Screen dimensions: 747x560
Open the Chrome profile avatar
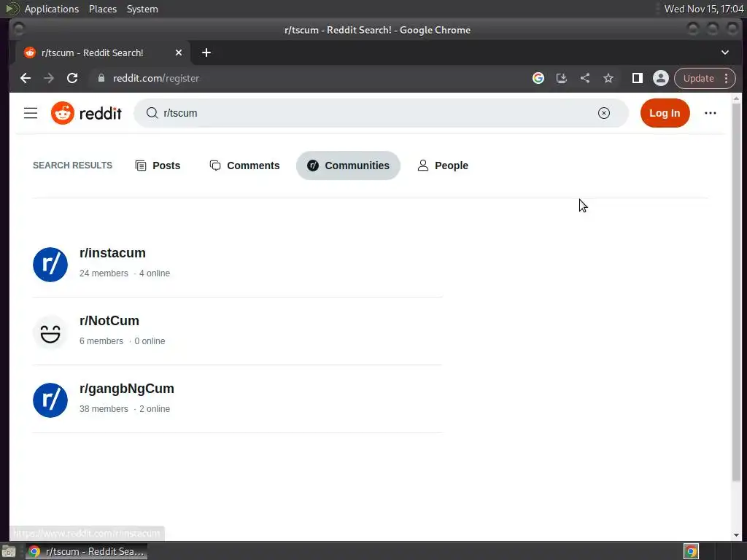pos(660,78)
